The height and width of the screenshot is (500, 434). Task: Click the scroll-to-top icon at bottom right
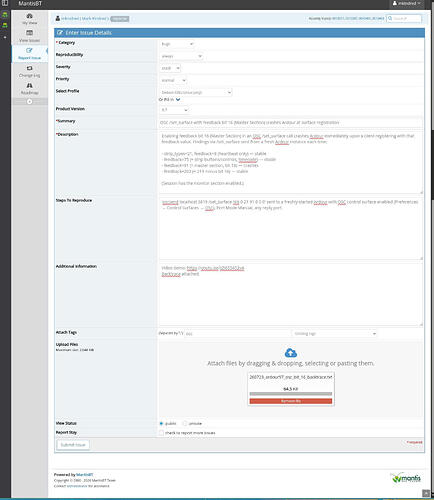tap(426, 493)
